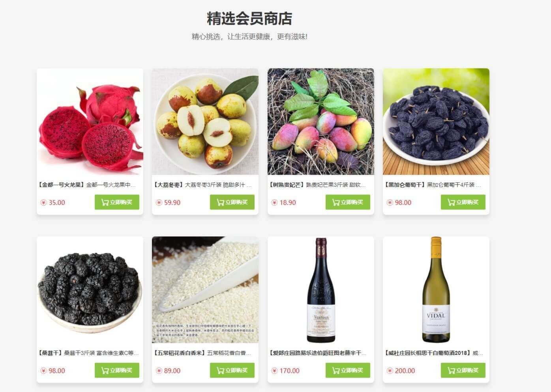Buy the 170.00 red wine now

pyautogui.click(x=348, y=370)
